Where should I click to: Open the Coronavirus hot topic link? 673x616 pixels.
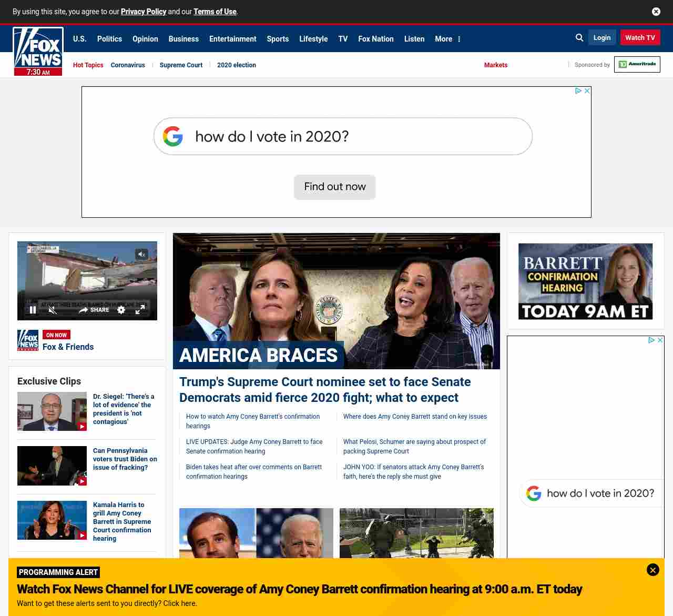(128, 65)
